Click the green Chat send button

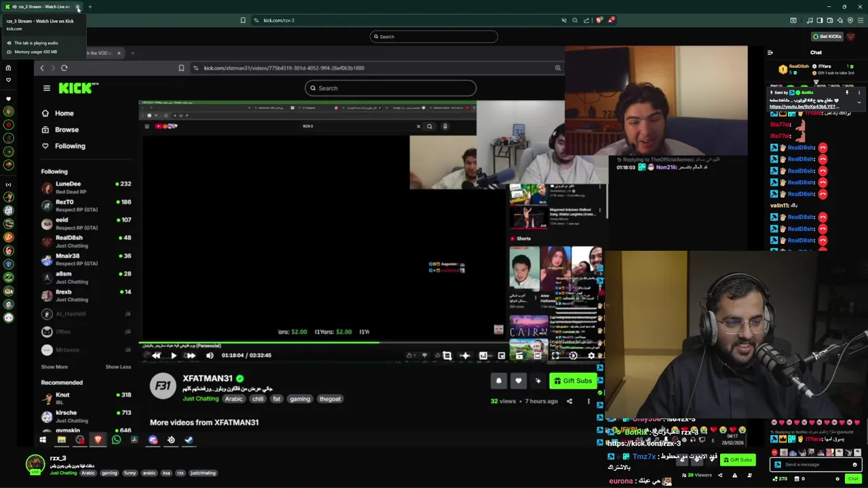[853, 479]
